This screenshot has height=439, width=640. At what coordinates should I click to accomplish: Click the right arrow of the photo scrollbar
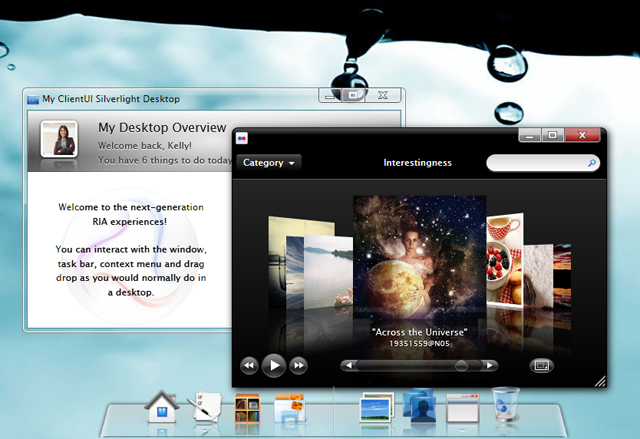coord(492,366)
